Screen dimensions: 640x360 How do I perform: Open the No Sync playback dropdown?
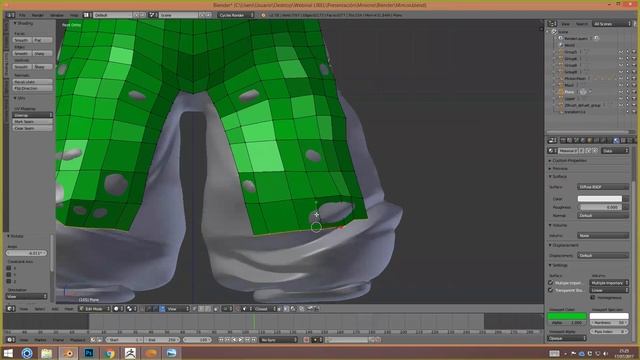coord(278,340)
